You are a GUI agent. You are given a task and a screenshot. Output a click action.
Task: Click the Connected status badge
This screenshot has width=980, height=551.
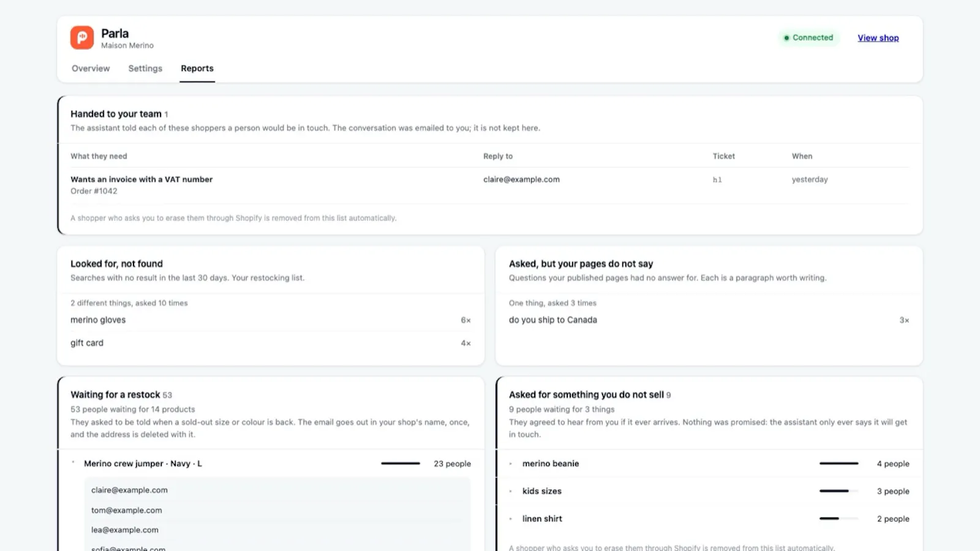tap(809, 37)
